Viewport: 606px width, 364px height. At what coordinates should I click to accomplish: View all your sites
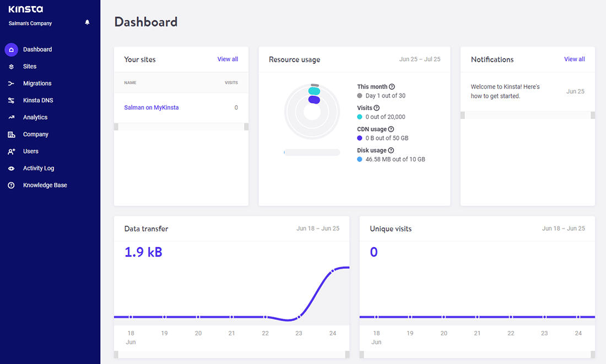228,59
